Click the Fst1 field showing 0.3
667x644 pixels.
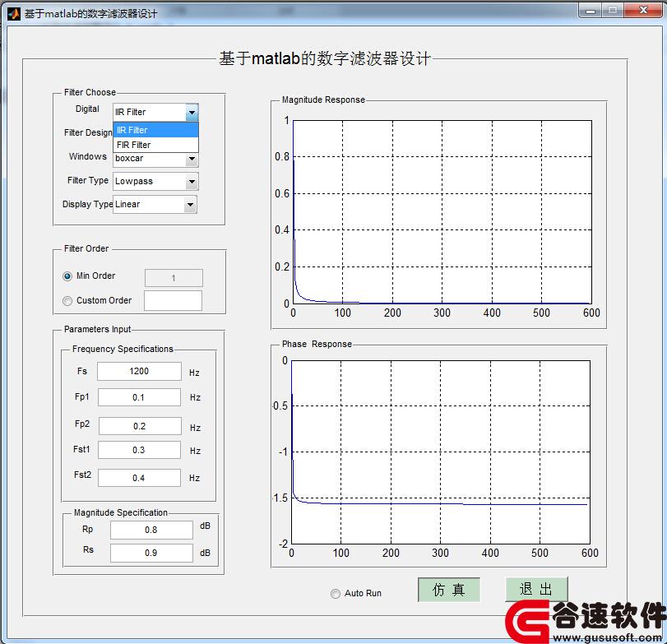pos(139,450)
